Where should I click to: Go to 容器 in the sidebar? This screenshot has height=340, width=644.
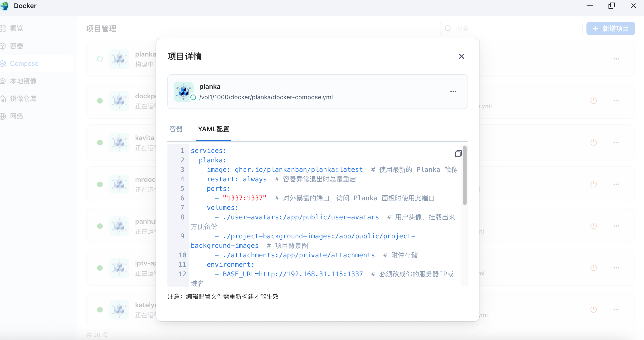16,46
